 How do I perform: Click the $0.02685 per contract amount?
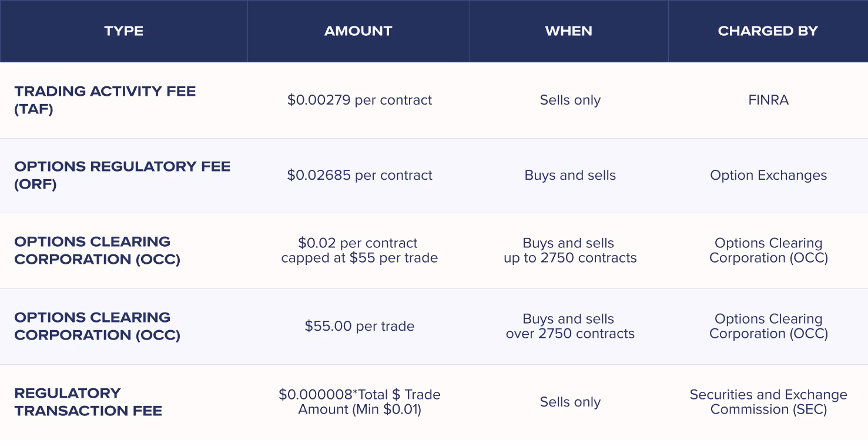[x=359, y=175]
